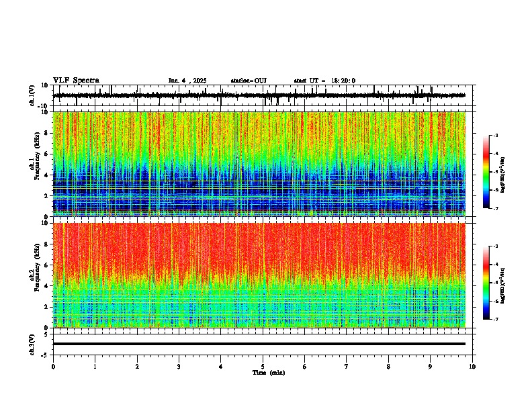Image resolution: width=532 pixels, height=411 pixels.
Task: Click the ch.2 spectrogram color scale bar
Action: click(x=486, y=283)
